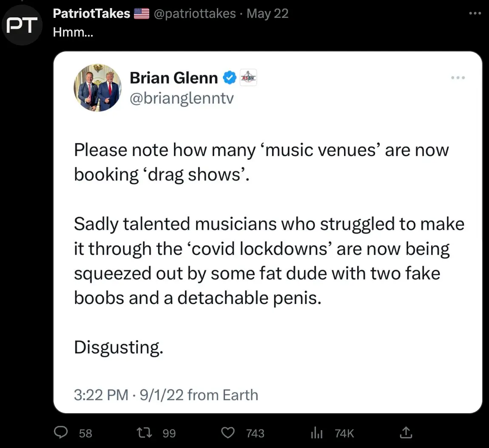Image resolution: width=489 pixels, height=448 pixels.
Task: Click the 743 likes count
Action: coord(255,433)
